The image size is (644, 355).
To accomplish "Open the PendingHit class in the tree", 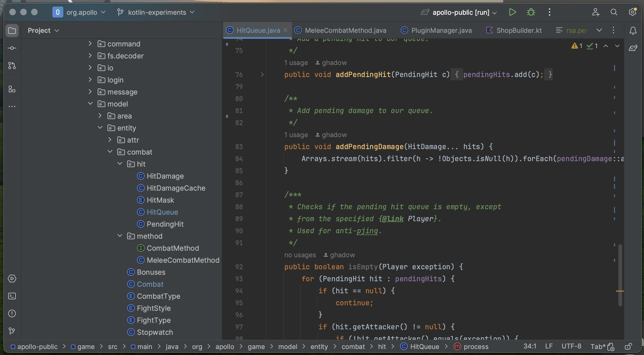I will pos(165,224).
